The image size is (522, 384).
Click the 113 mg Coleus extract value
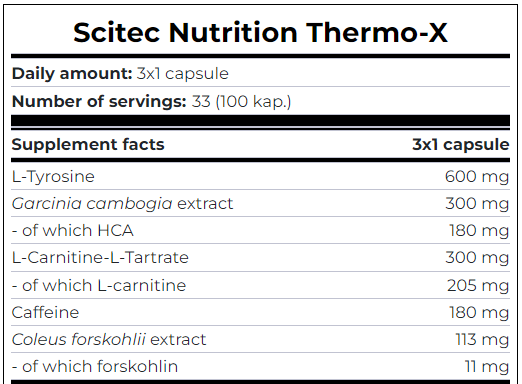click(482, 340)
